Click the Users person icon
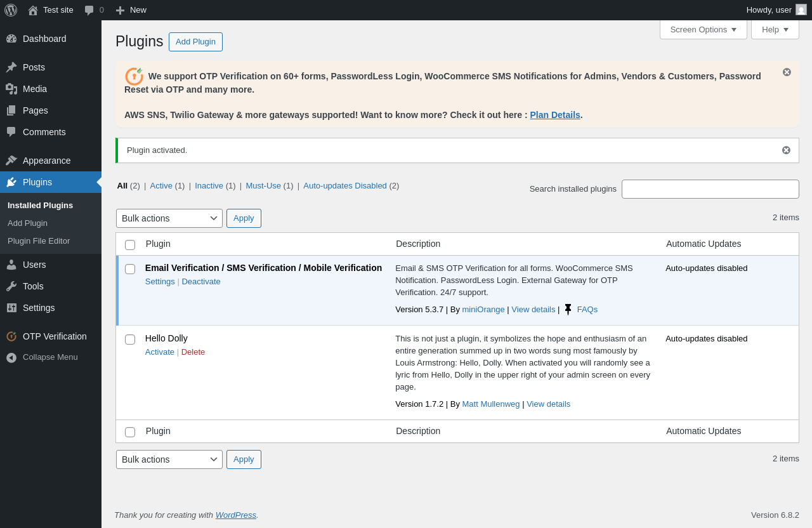The image size is (812, 528). 11,265
